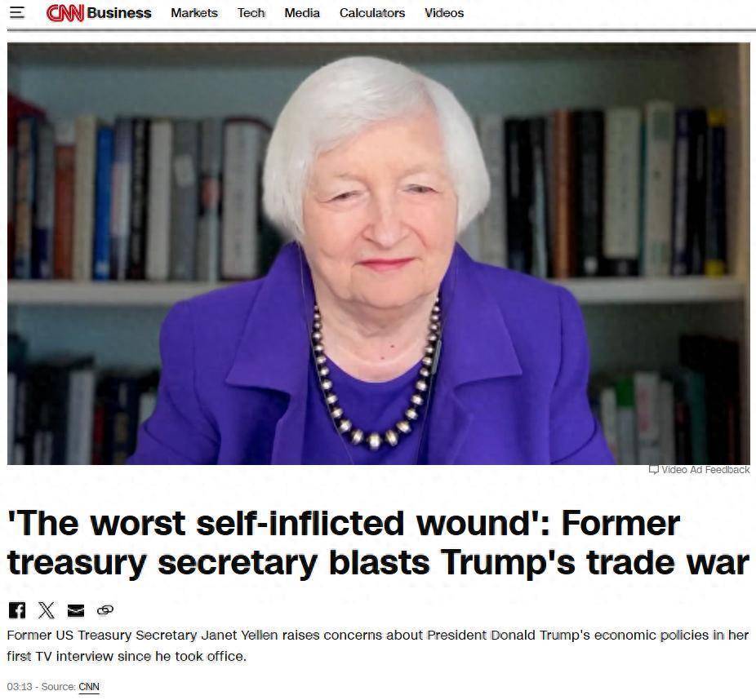756x700 pixels.
Task: Share article via email icon
Action: click(x=76, y=610)
